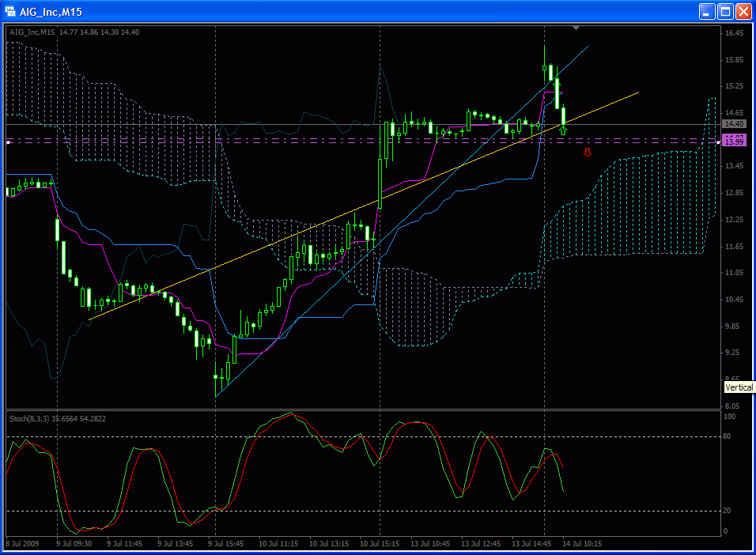This screenshot has width=756, height=555.
Task: Close the AIG_Inc,M15 chart window
Action: pos(743,12)
